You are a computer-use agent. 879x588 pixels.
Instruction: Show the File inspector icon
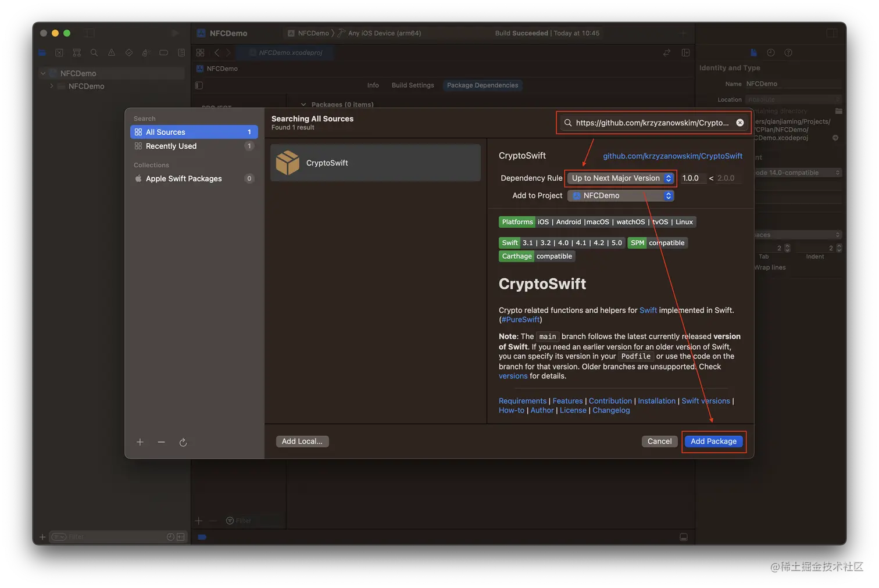[753, 53]
